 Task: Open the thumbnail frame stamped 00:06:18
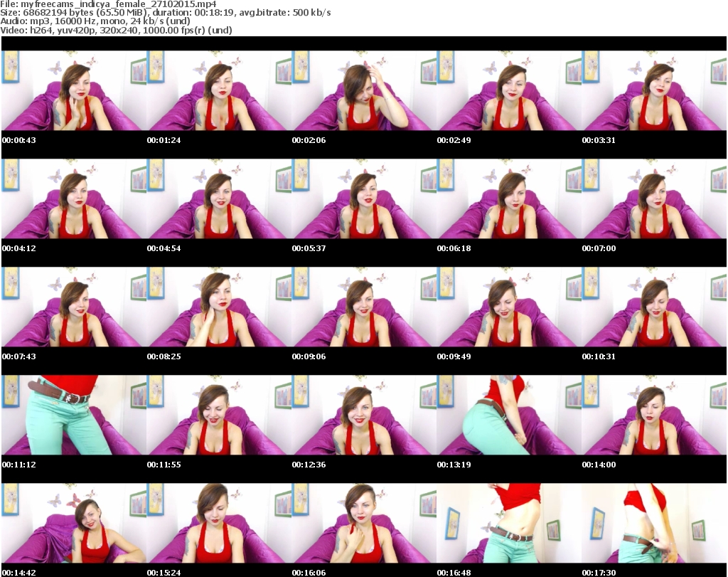coord(509,198)
